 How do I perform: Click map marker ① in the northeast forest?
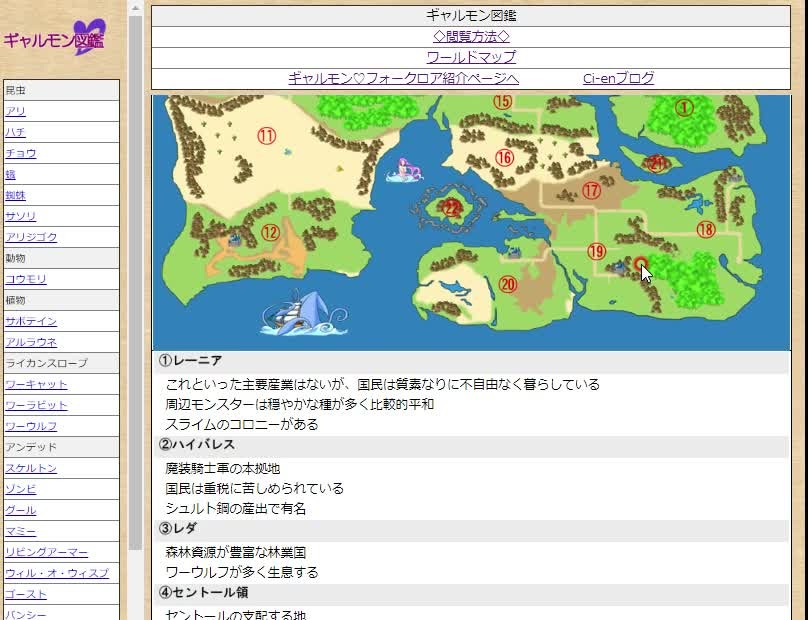pos(684,107)
